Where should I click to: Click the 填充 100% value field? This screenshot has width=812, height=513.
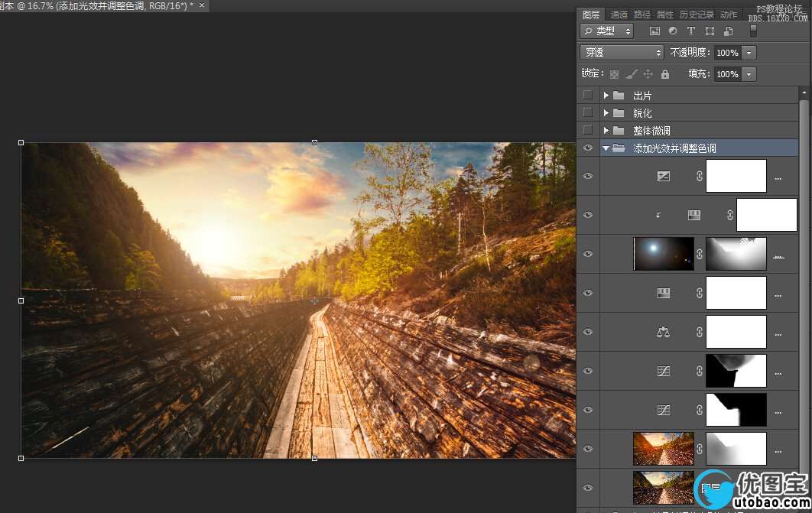(x=728, y=74)
